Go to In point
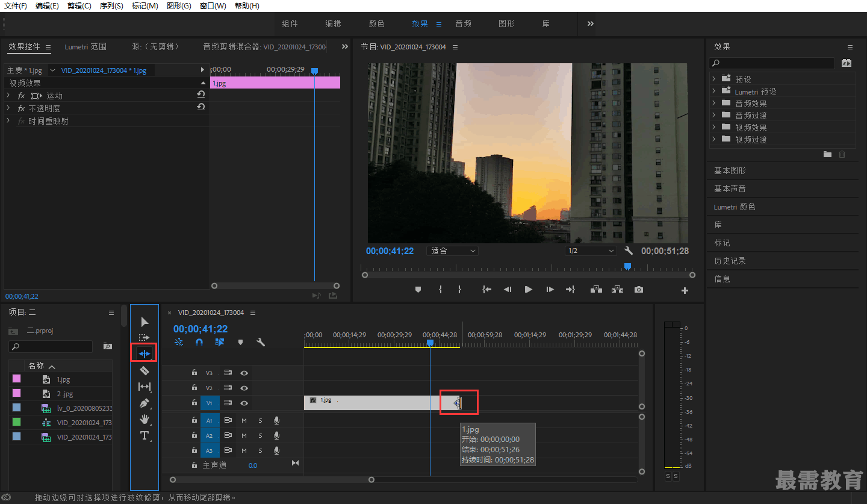The image size is (867, 504). point(487,290)
